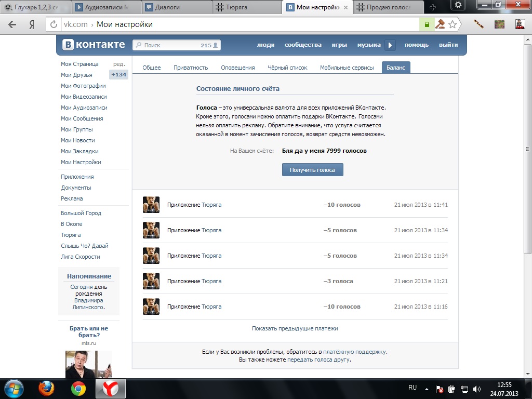Click ред. edit page link
The height and width of the screenshot is (399, 532).
pyautogui.click(x=119, y=64)
